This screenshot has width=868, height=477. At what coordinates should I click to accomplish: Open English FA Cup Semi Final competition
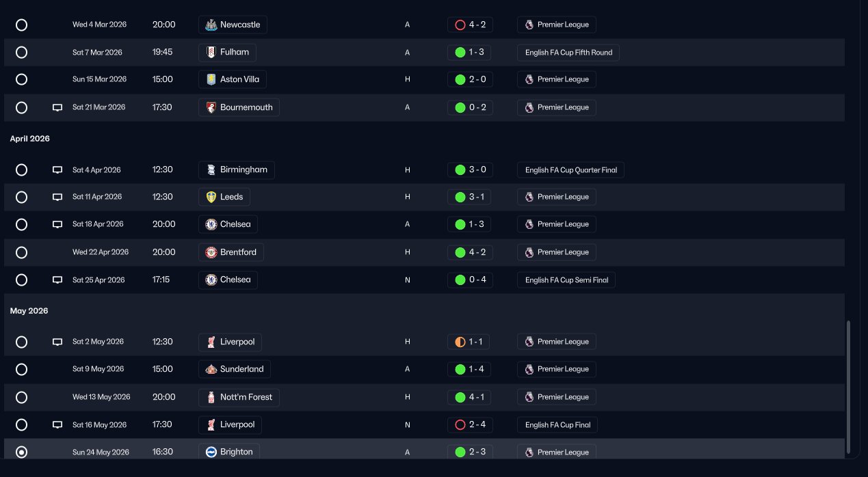point(566,280)
